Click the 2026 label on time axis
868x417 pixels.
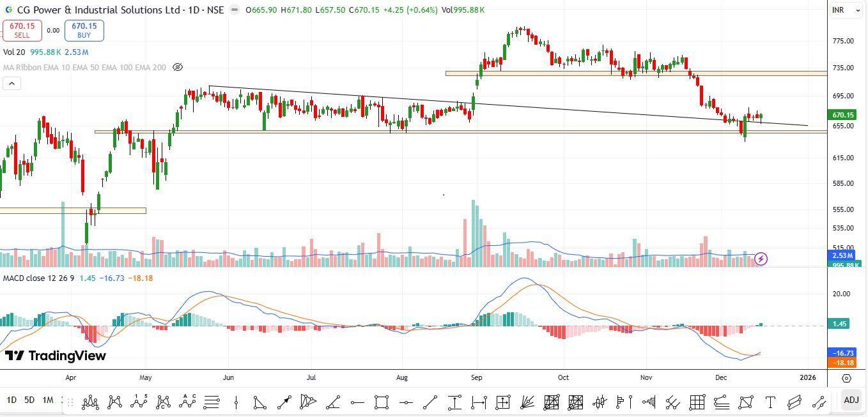pos(808,377)
